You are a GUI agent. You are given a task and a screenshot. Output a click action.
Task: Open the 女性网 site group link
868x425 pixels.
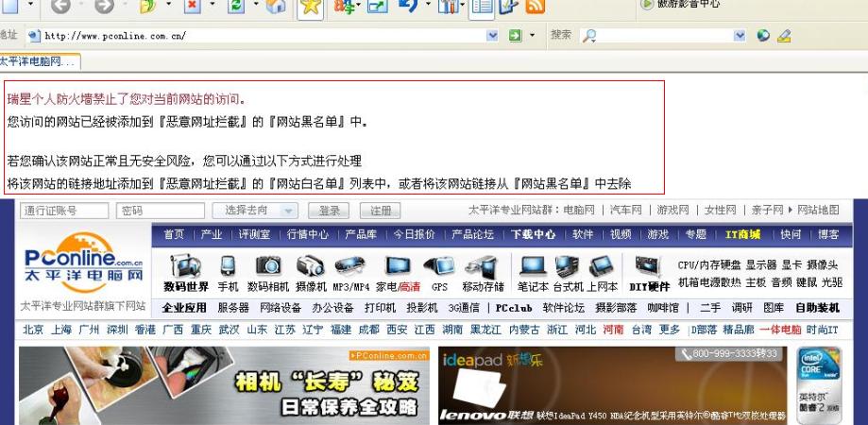pos(721,211)
